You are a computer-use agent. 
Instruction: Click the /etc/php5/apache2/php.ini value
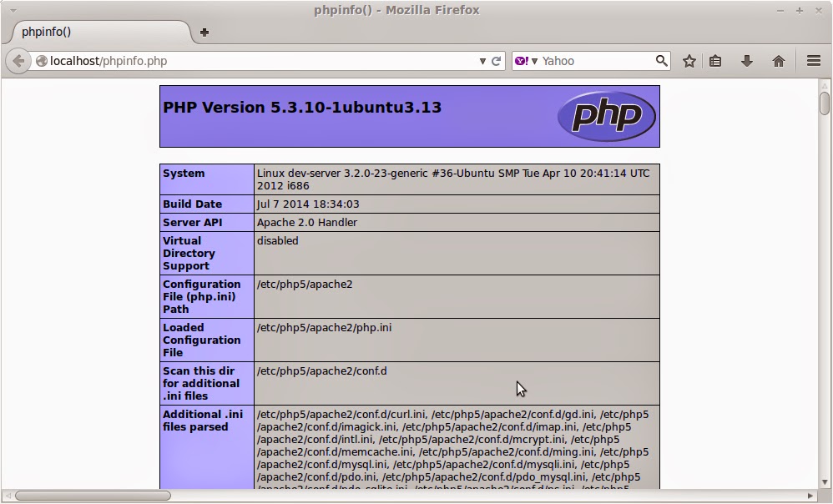tap(324, 328)
